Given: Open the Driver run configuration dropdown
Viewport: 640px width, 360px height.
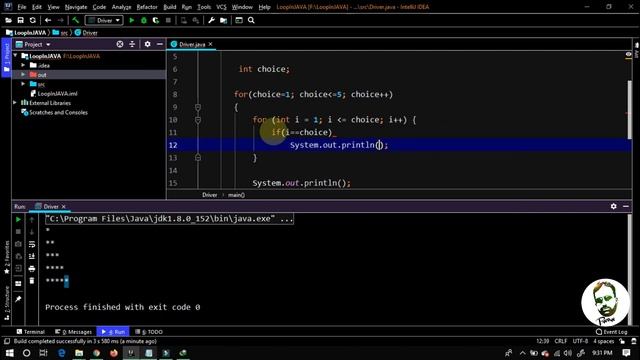Looking at the screenshot, I should [104, 20].
